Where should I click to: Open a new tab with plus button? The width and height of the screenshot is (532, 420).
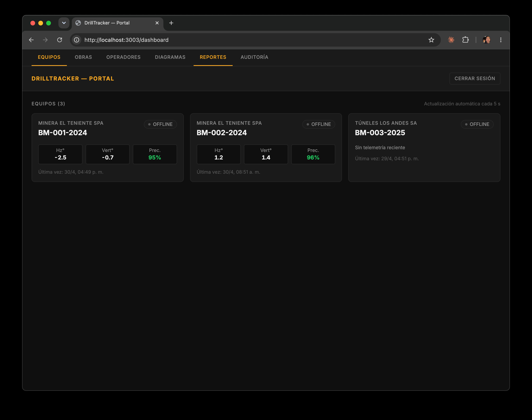point(171,23)
